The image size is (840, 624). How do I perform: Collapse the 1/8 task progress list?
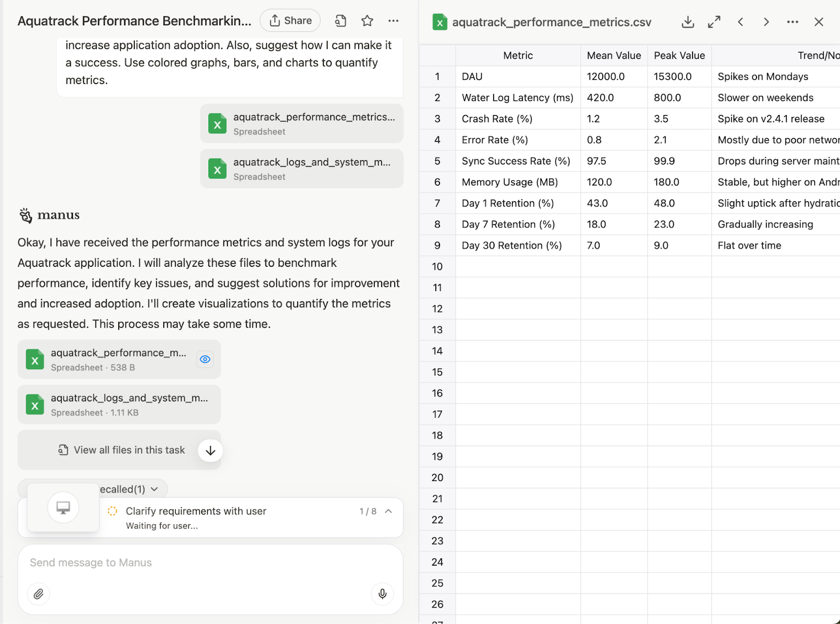pyautogui.click(x=388, y=511)
